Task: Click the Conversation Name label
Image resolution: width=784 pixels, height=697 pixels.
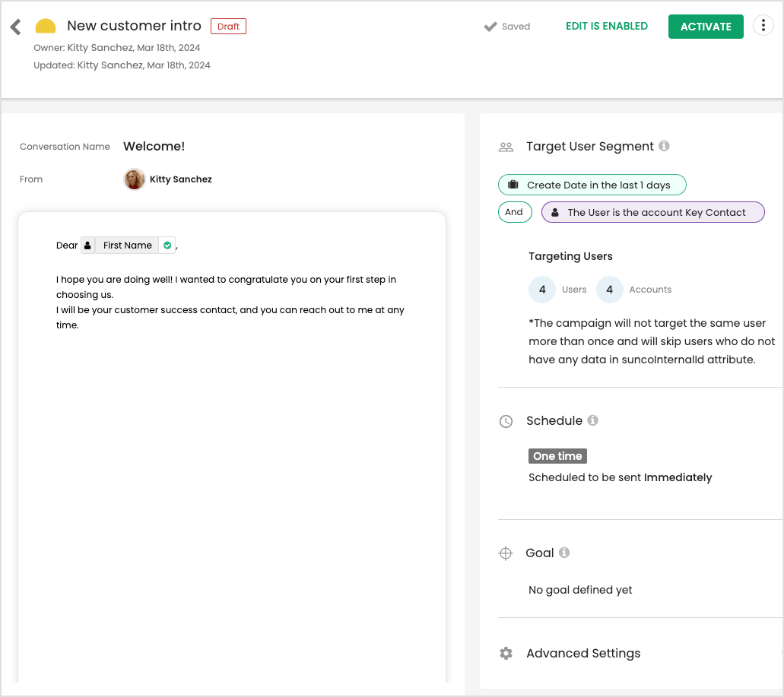Action: 65,147
